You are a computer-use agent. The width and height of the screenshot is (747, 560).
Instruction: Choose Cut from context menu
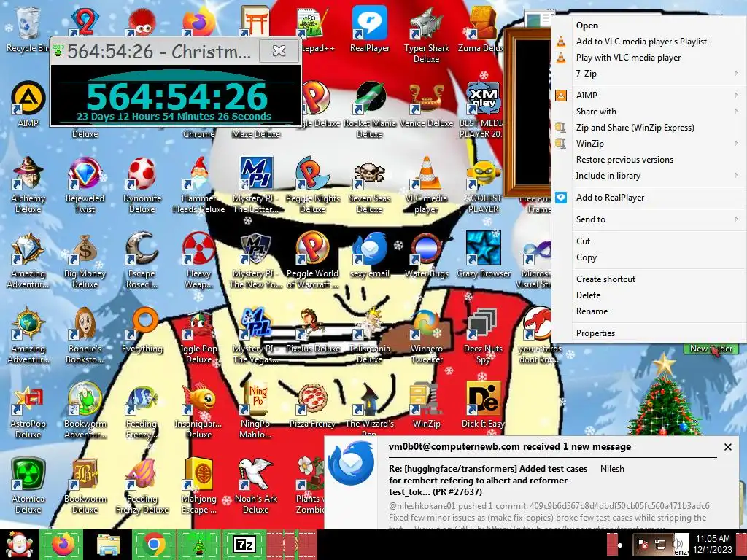[x=649, y=241]
